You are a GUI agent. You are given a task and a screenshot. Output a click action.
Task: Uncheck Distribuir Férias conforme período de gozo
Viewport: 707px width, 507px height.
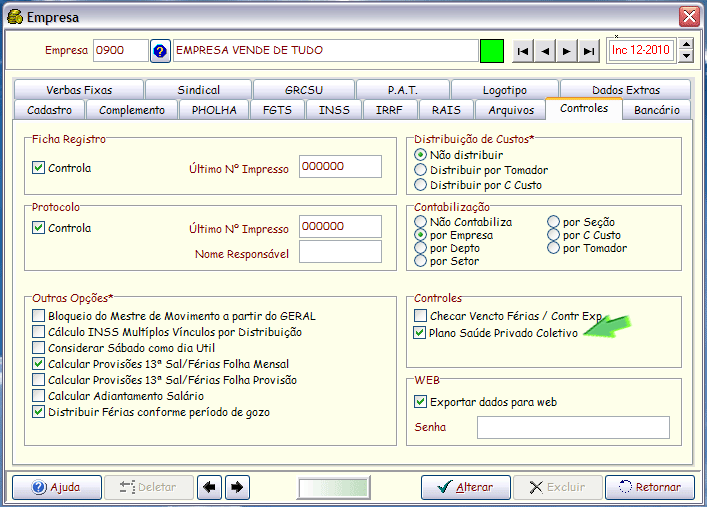[38, 411]
